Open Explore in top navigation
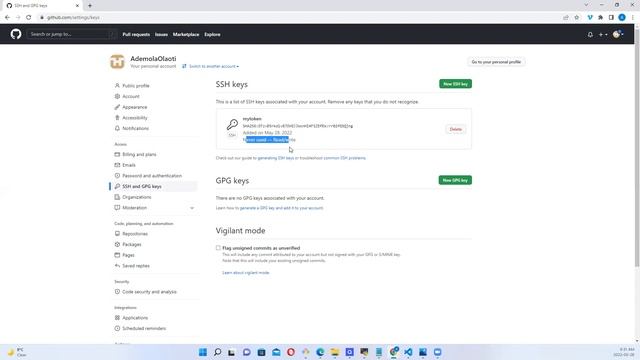This screenshot has width=640, height=360. click(x=212, y=34)
